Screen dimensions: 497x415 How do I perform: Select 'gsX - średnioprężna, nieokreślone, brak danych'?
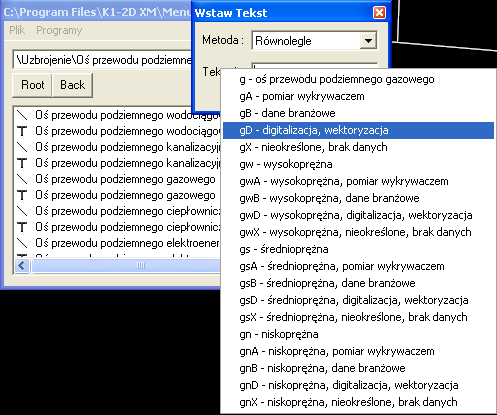(358, 317)
